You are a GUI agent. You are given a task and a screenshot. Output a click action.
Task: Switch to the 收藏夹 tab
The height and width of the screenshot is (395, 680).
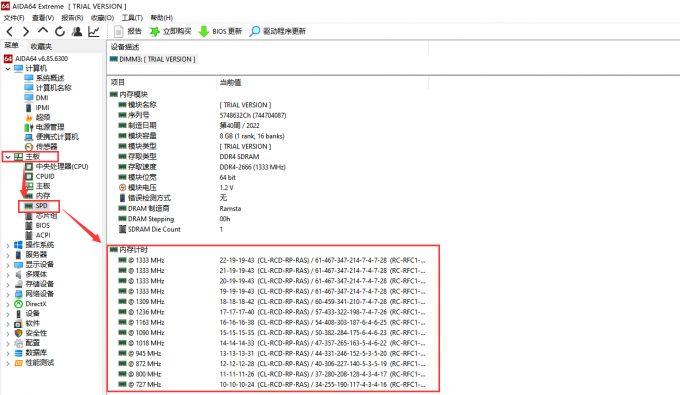tap(41, 46)
